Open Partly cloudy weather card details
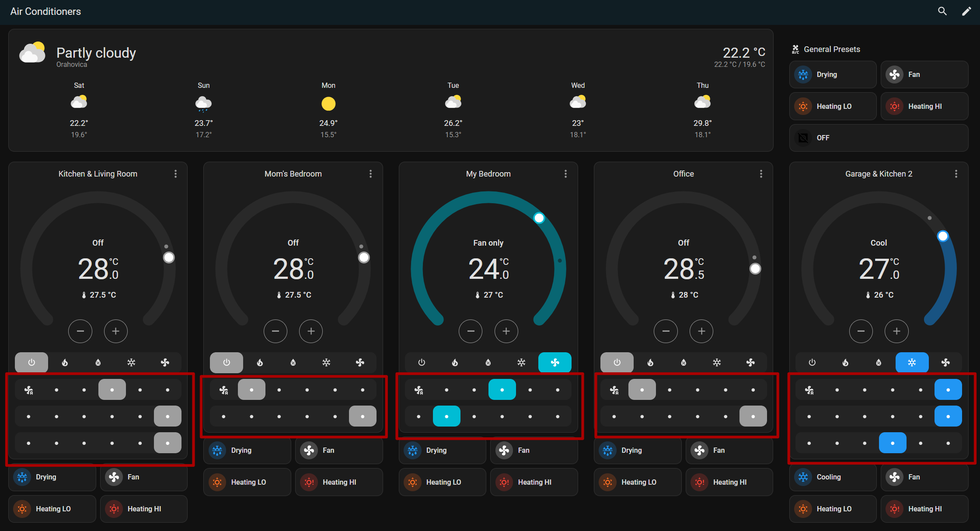The width and height of the screenshot is (980, 531). (391, 90)
